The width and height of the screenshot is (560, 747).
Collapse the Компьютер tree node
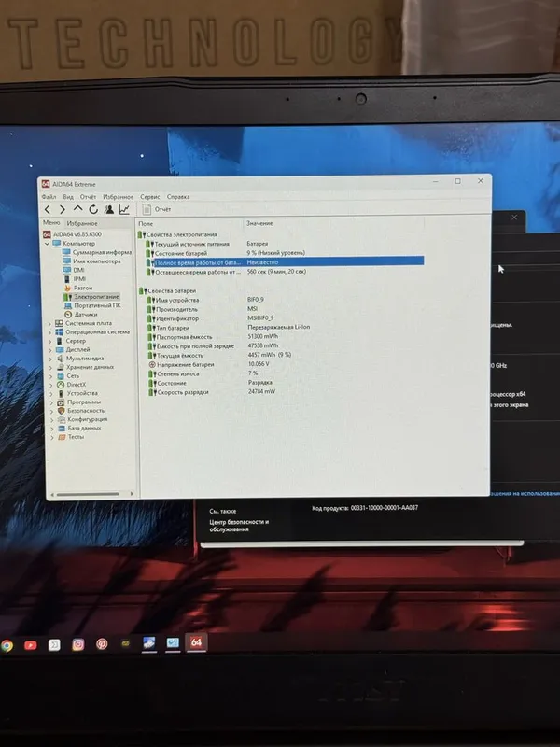point(48,244)
